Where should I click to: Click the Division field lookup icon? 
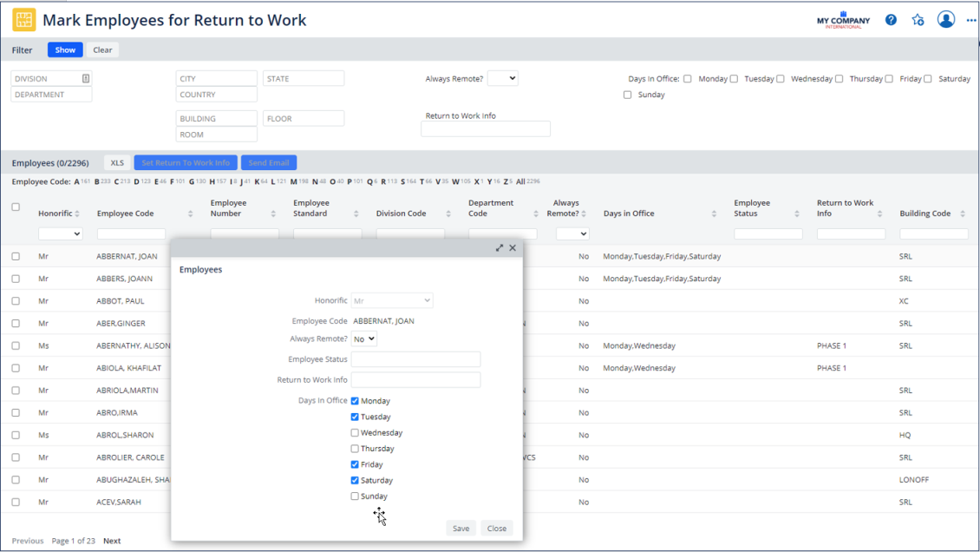pos(86,79)
